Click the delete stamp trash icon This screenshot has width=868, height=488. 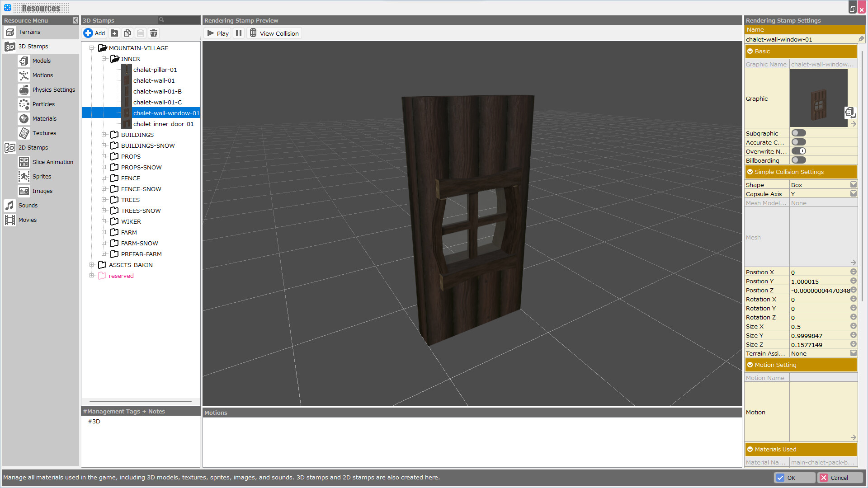coord(154,33)
